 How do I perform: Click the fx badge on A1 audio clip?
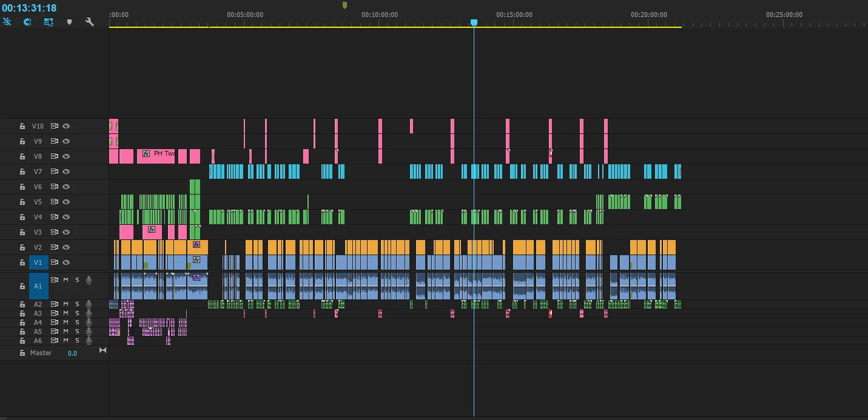click(x=197, y=278)
